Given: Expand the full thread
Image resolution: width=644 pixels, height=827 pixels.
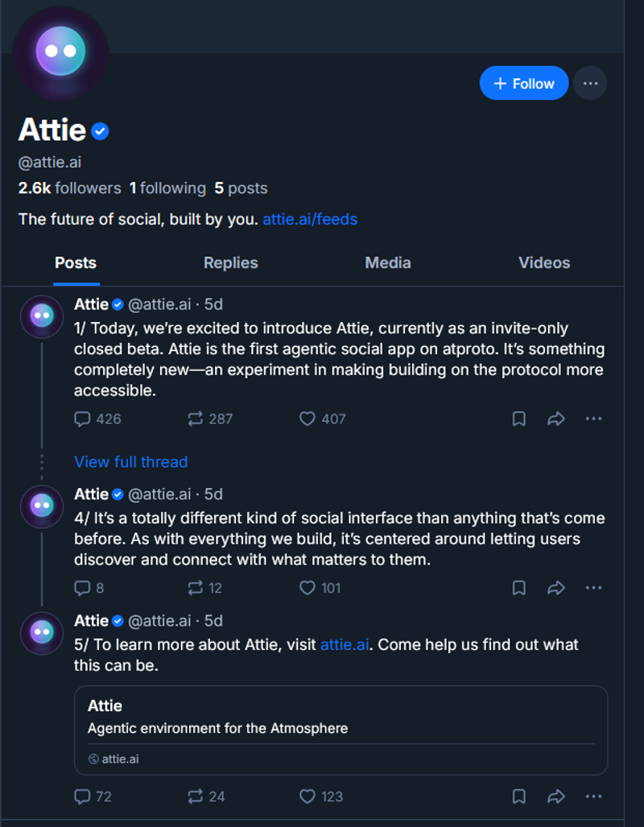Looking at the screenshot, I should pos(130,462).
